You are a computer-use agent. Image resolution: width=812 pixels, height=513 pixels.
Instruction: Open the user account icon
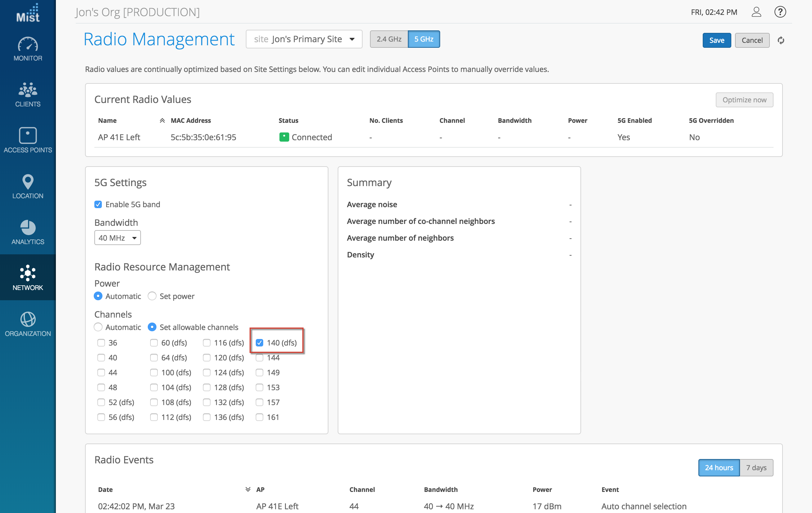point(756,12)
